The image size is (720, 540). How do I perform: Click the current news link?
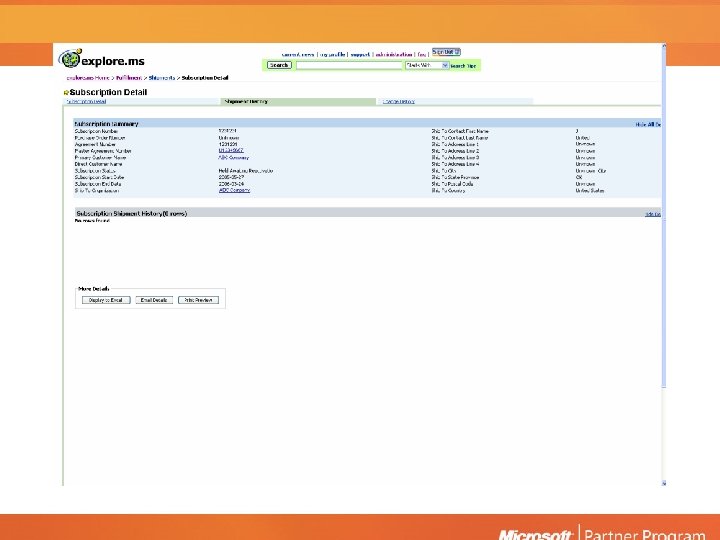click(298, 55)
